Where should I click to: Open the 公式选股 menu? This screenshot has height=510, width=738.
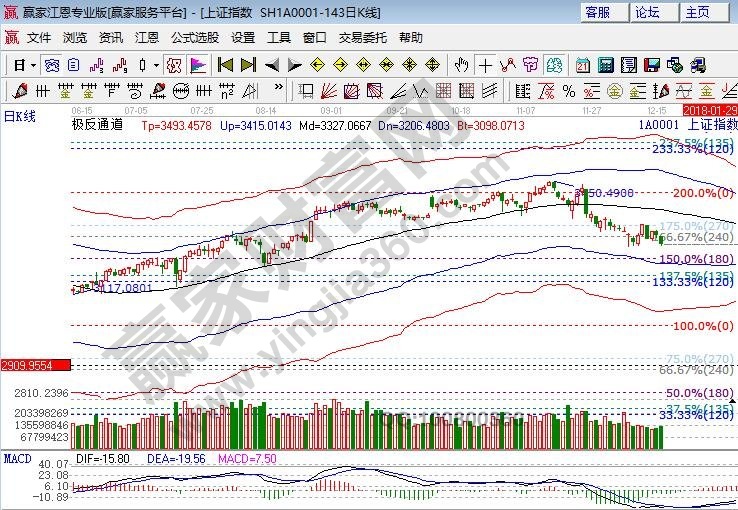click(x=194, y=37)
